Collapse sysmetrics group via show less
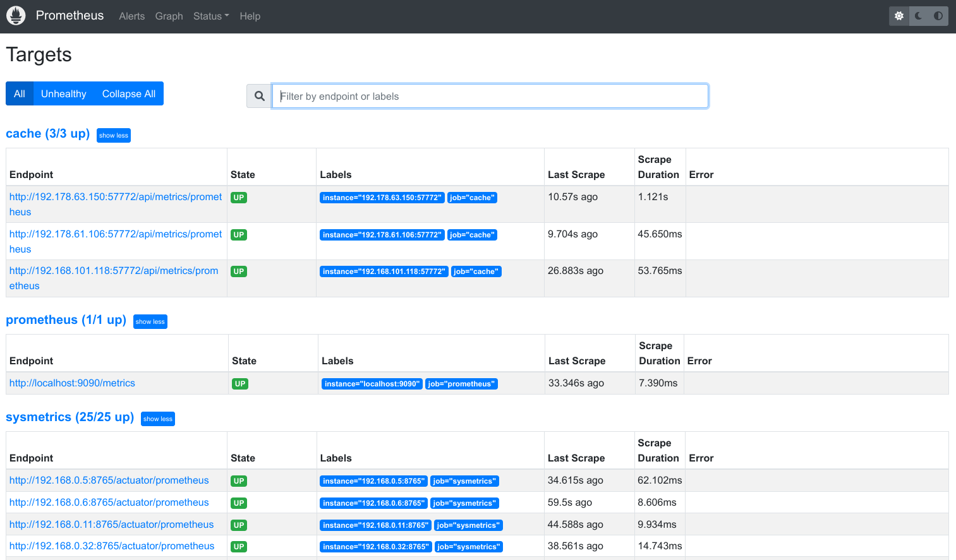Screen dimensions: 956x560 157,419
